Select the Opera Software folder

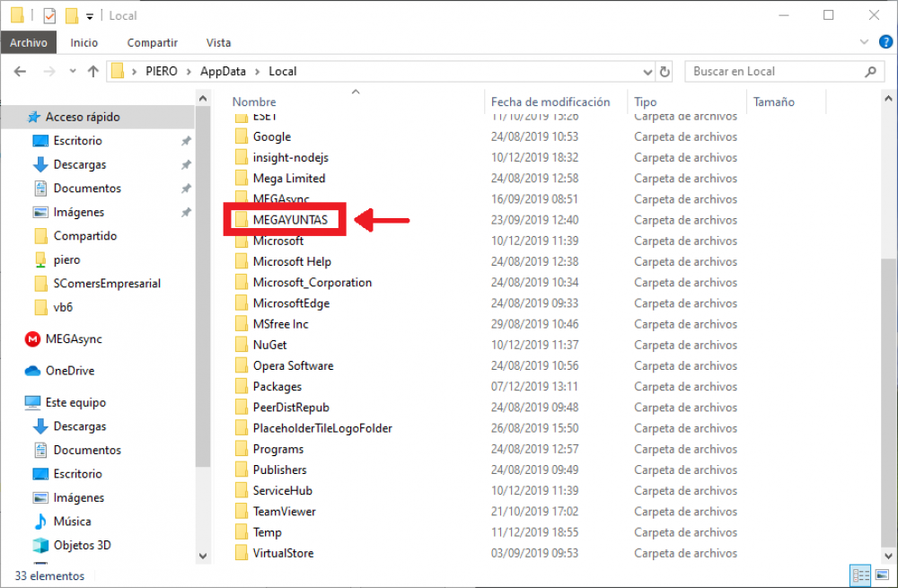tap(294, 366)
